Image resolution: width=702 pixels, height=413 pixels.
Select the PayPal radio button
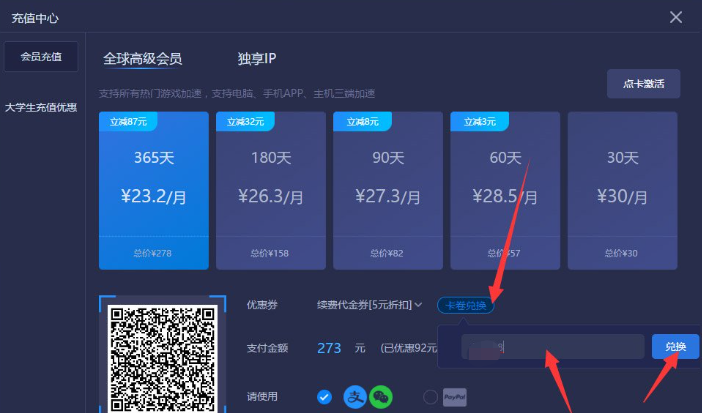430,397
